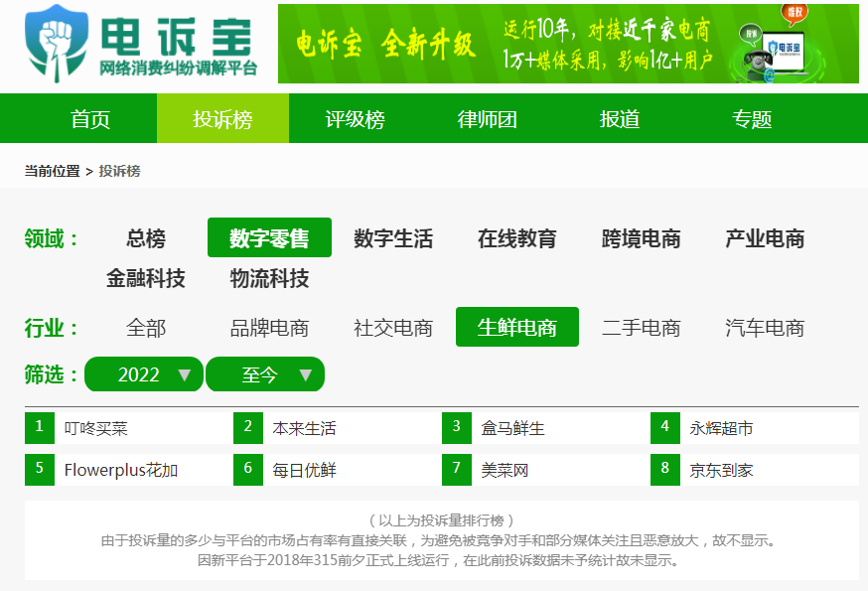Click the rank 1 number badge

point(40,427)
